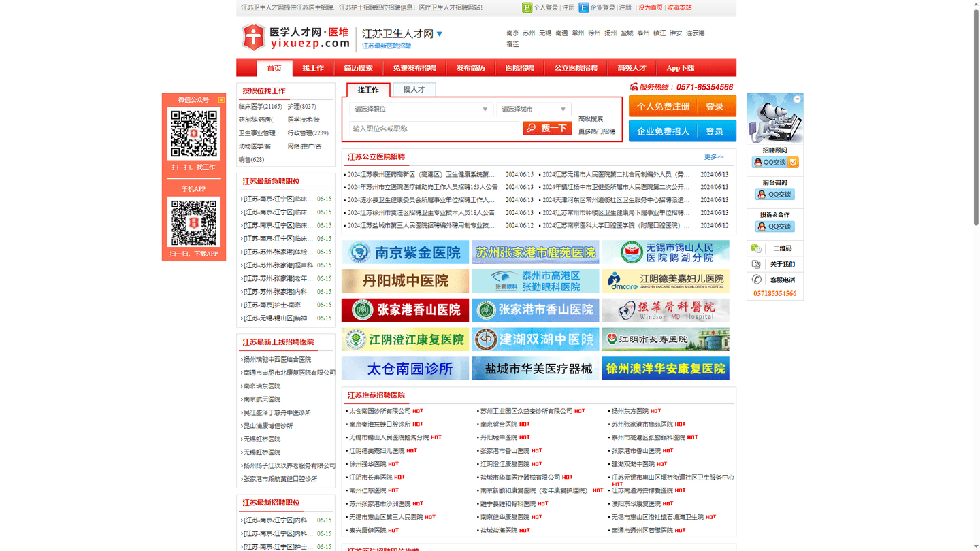Click the 更多热门招聘 link
This screenshot has width=980, height=551.
tap(597, 132)
